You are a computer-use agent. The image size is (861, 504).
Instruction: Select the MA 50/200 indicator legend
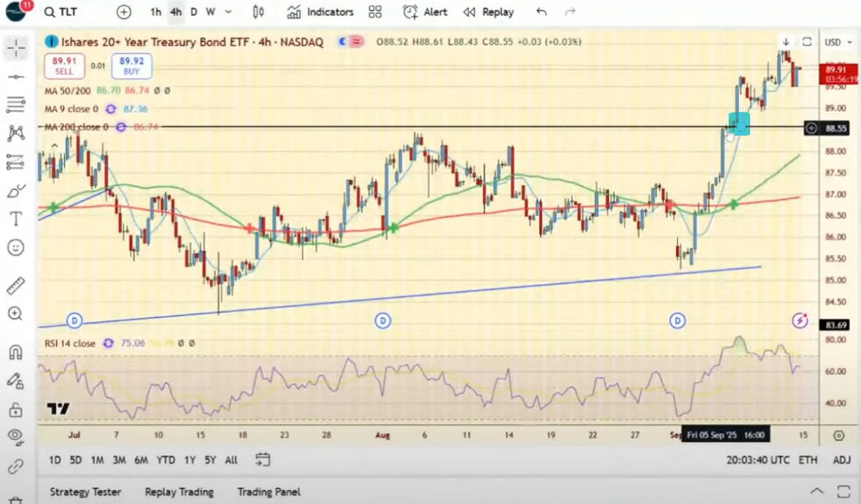click(68, 90)
